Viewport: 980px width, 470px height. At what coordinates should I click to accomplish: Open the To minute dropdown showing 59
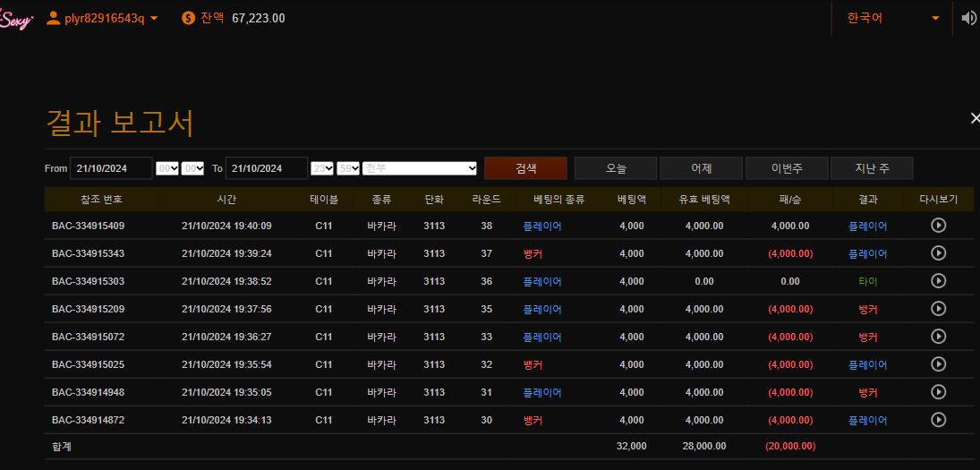pyautogui.click(x=349, y=168)
